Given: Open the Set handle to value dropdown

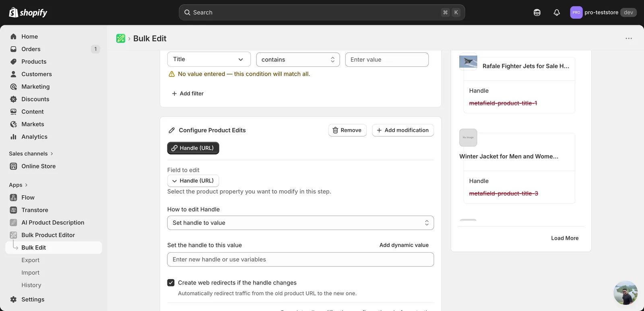Looking at the screenshot, I should (301, 223).
